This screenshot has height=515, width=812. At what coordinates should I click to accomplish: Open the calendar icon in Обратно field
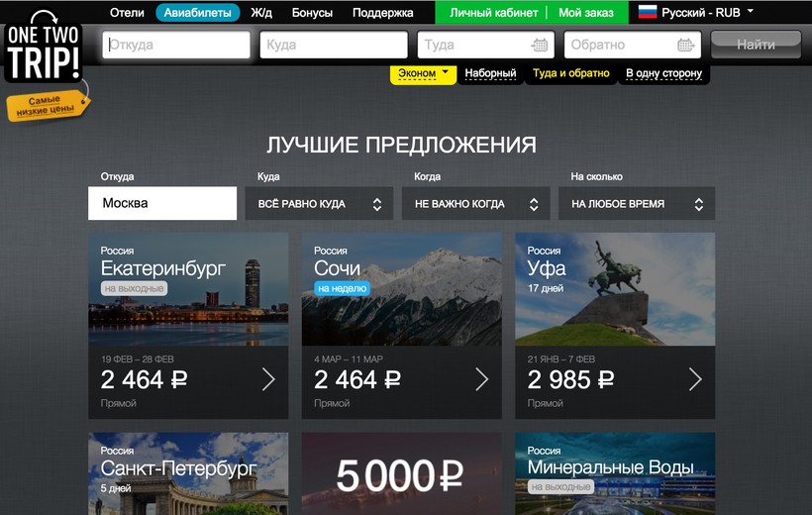coord(685,46)
